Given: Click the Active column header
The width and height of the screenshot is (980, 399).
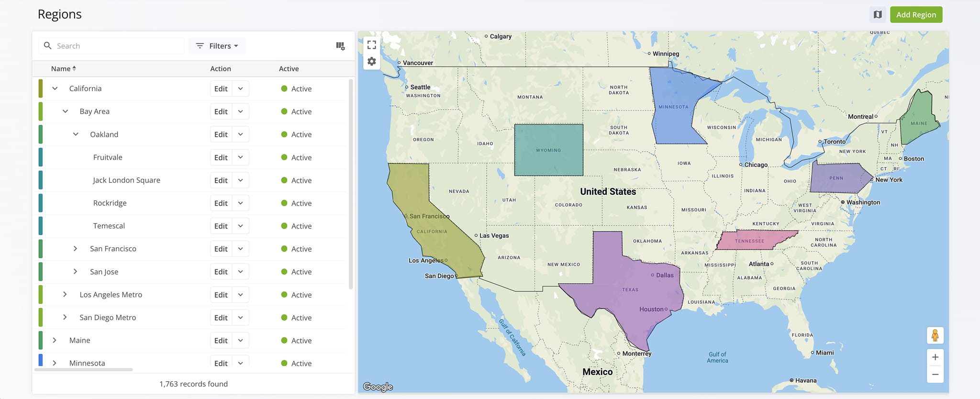Looking at the screenshot, I should (289, 68).
